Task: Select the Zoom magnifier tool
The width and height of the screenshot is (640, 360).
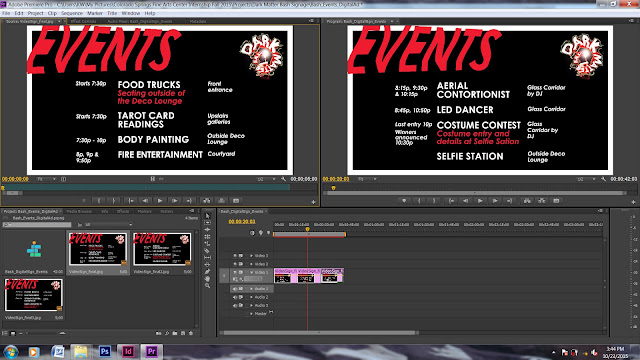Action: pos(207,286)
